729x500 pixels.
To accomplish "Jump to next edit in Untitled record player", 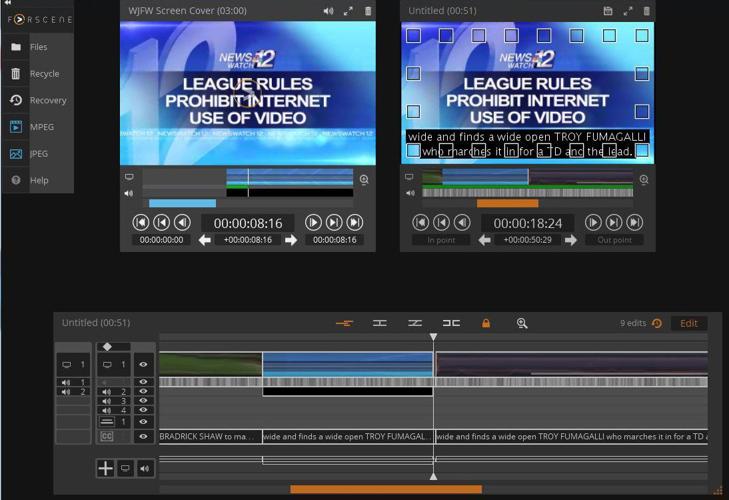I will point(614,222).
